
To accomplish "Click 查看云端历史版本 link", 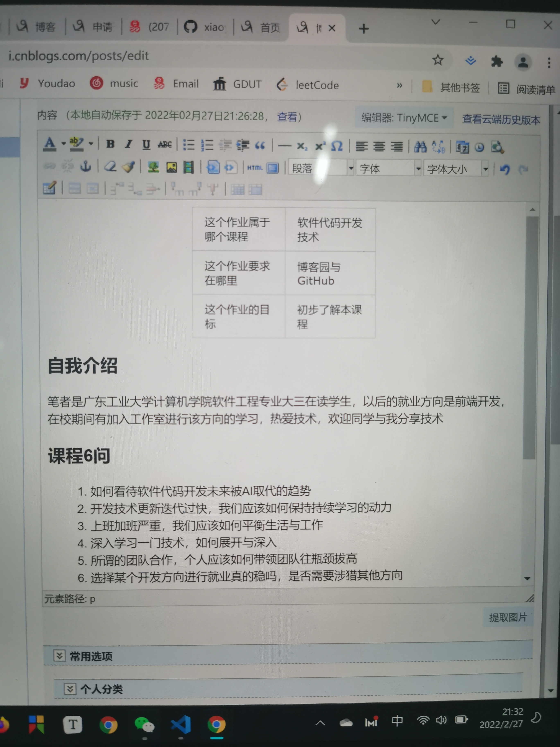I will click(x=501, y=119).
